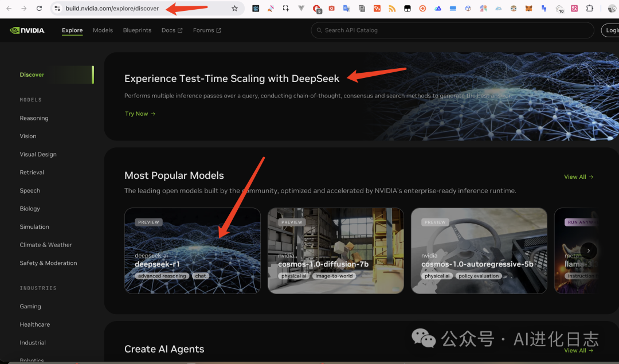Viewport: 619px width, 364px height.
Task: Select Retrieval in sidebar
Action: click(32, 173)
